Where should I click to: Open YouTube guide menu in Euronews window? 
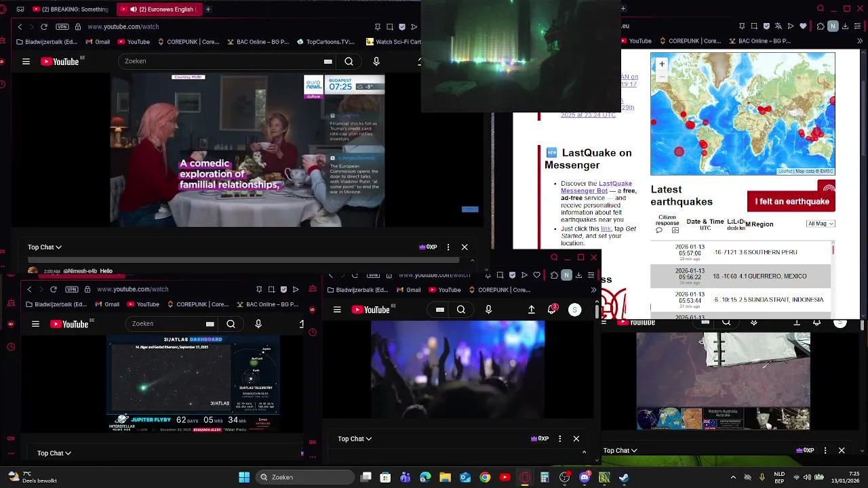coord(26,61)
